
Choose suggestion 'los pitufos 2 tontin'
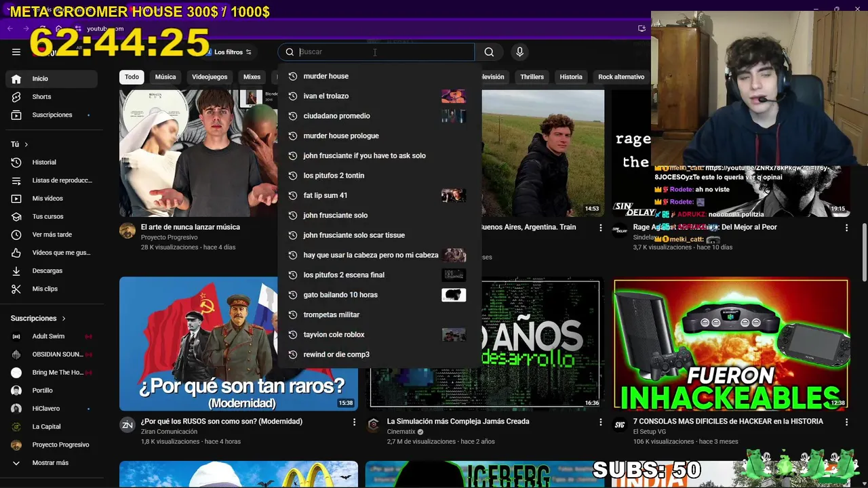(x=380, y=176)
